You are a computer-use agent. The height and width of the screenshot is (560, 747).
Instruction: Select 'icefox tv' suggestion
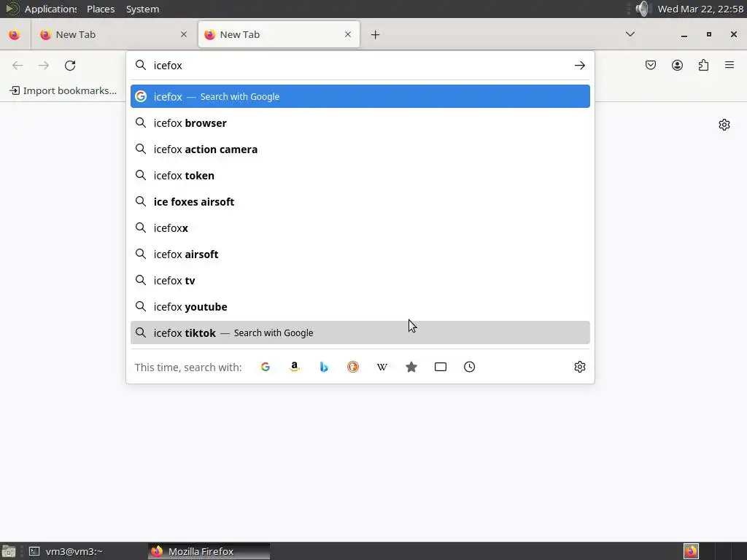pyautogui.click(x=360, y=280)
